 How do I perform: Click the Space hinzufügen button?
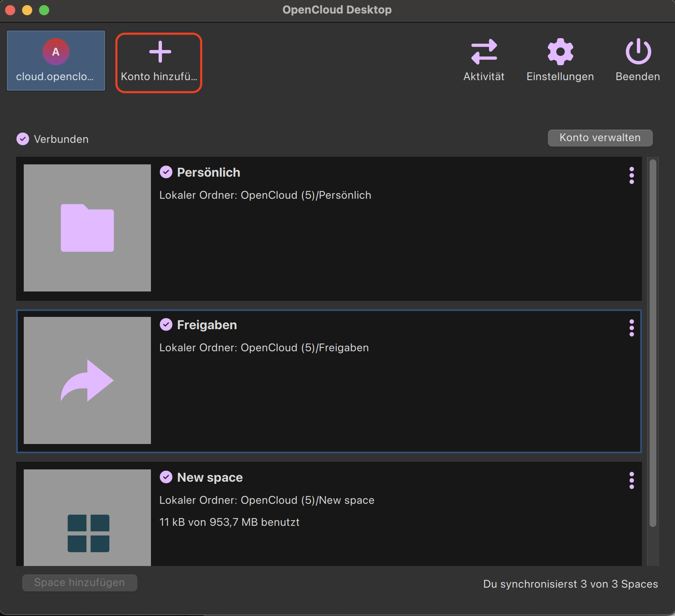click(x=80, y=583)
